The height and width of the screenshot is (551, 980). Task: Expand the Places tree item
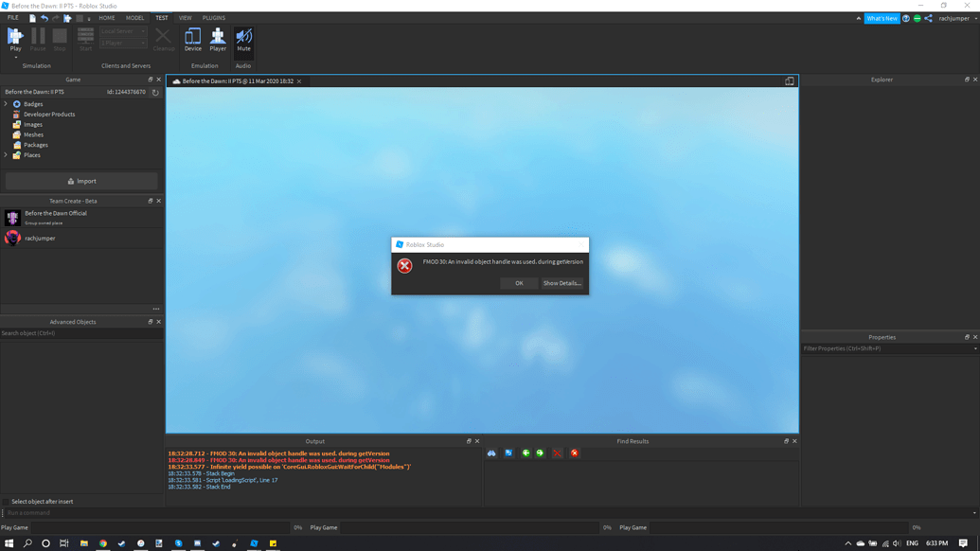click(6, 154)
